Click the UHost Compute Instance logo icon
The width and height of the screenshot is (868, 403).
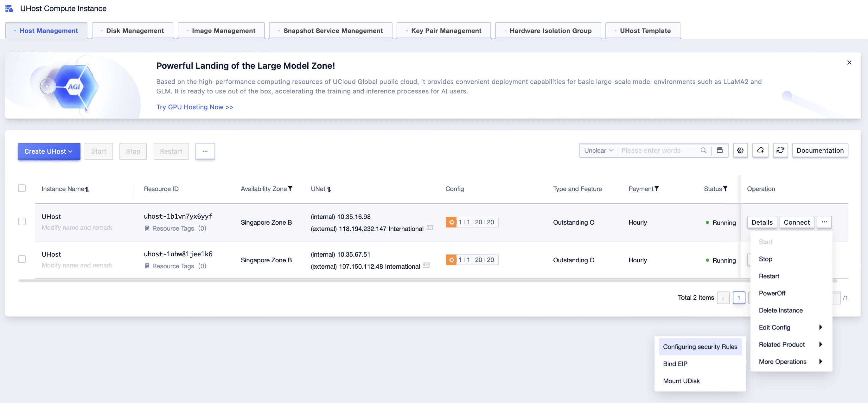point(9,9)
